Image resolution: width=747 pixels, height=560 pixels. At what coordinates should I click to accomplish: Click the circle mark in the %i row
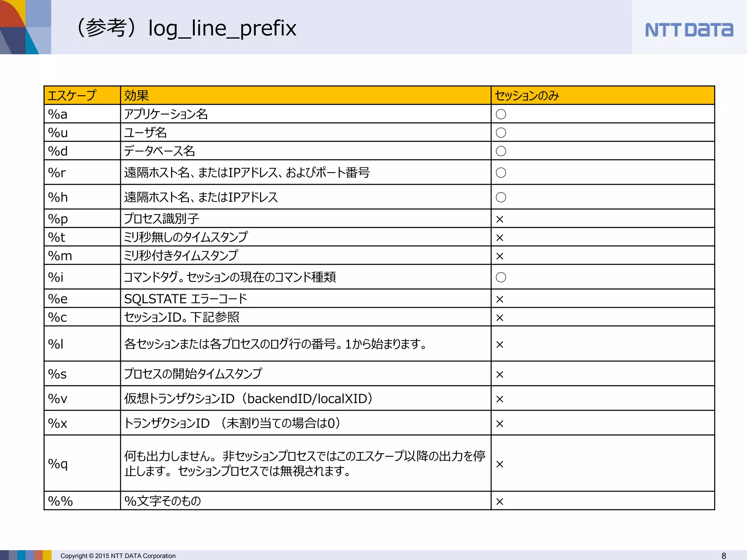tap(501, 277)
